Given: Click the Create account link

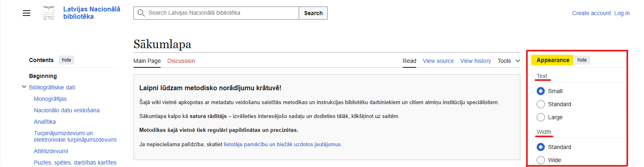Looking at the screenshot, I should 591,13.
